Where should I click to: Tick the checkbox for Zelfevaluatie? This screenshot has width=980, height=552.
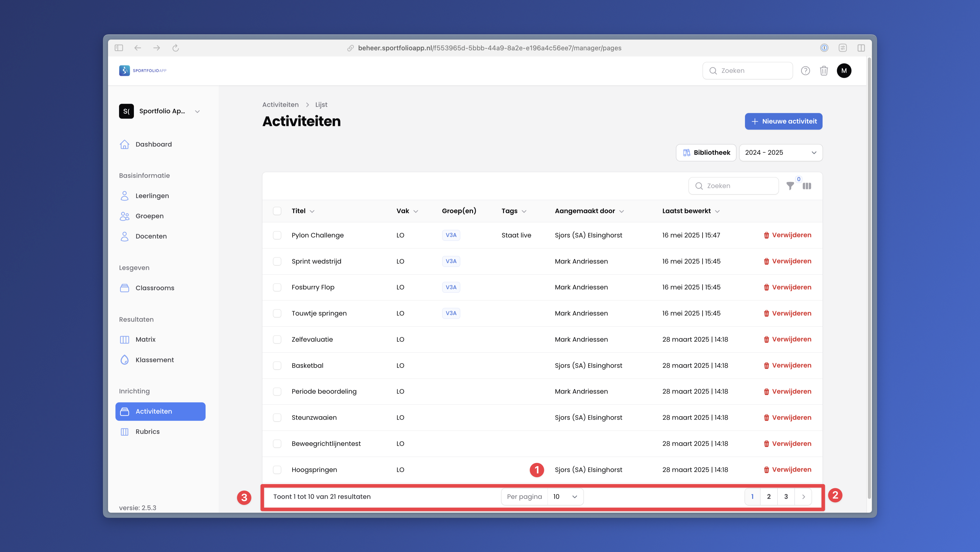point(277,339)
